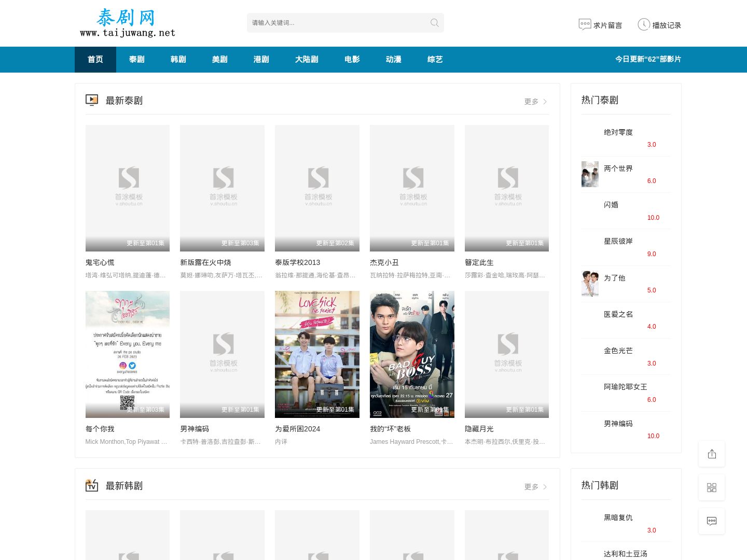
Task: Switch to the 动漫 navigation tab
Action: coord(393,60)
